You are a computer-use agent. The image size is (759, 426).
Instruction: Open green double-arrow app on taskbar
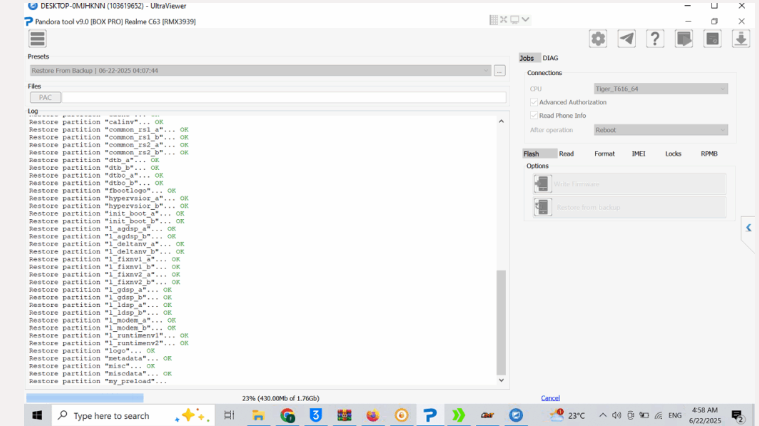tap(458, 415)
